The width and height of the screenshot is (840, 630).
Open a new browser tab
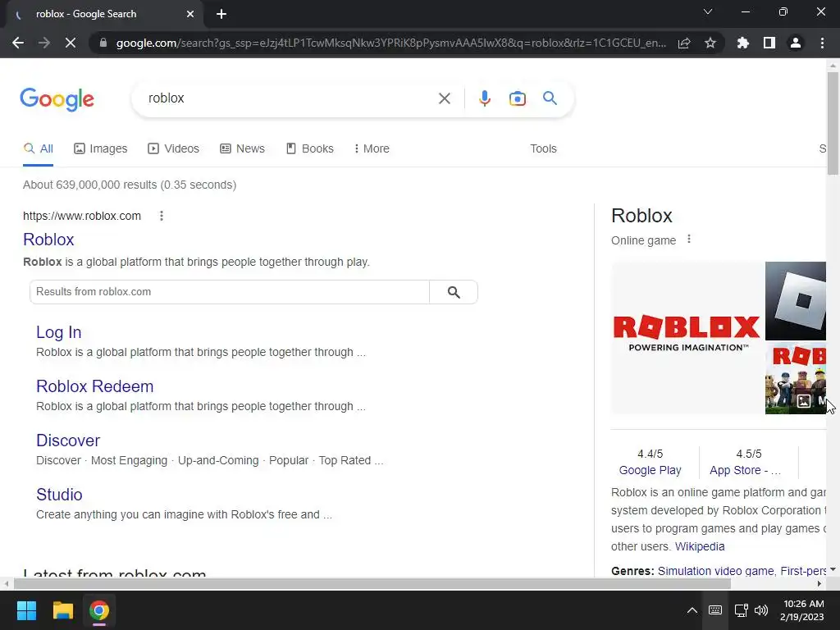tap(221, 14)
